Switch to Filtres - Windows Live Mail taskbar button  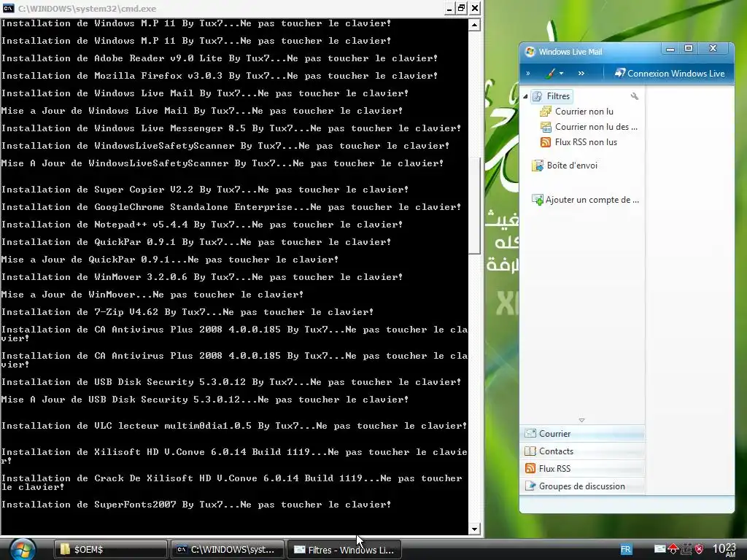(x=344, y=550)
